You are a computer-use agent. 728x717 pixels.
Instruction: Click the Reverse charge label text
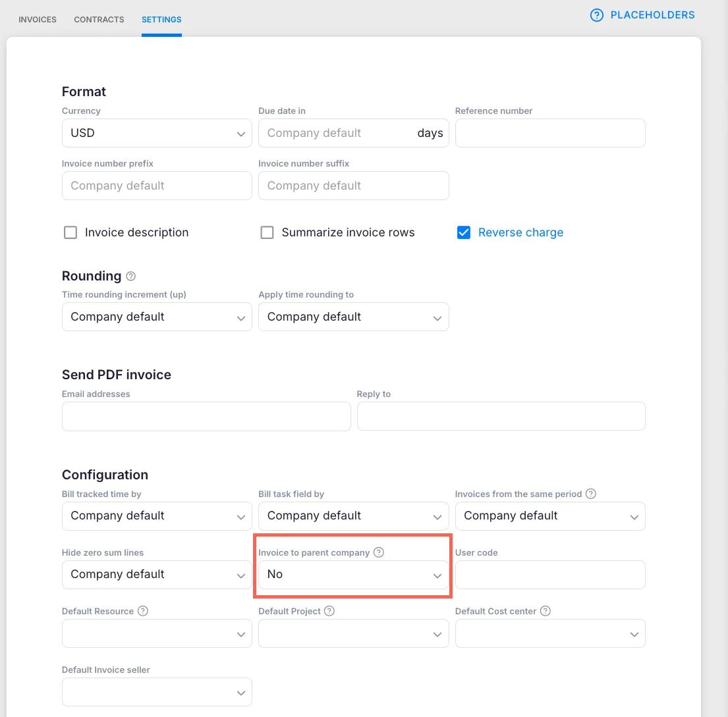(x=520, y=232)
